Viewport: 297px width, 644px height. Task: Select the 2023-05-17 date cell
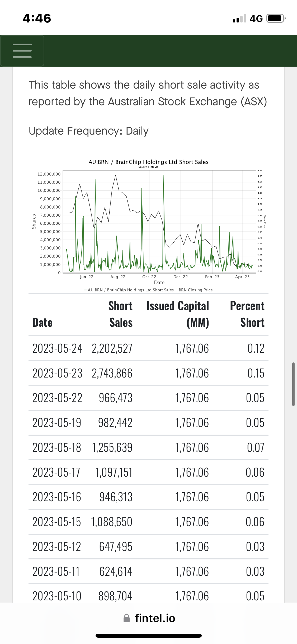(56, 472)
